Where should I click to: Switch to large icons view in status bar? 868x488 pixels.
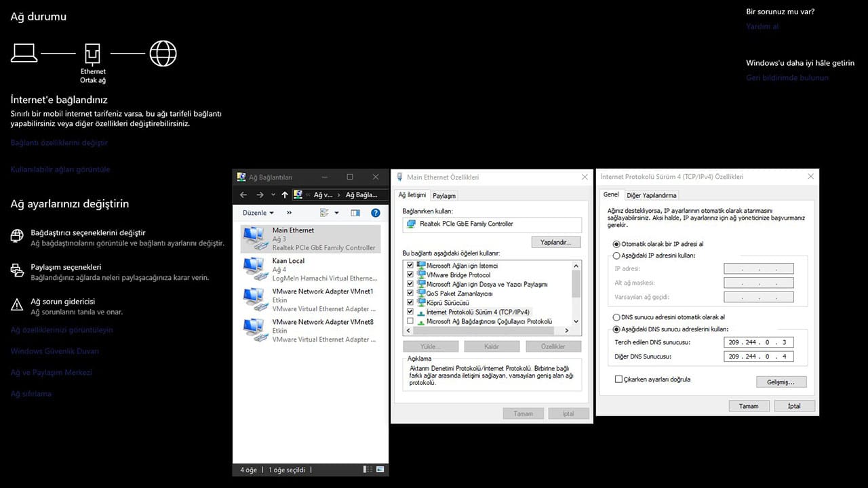[x=380, y=469]
